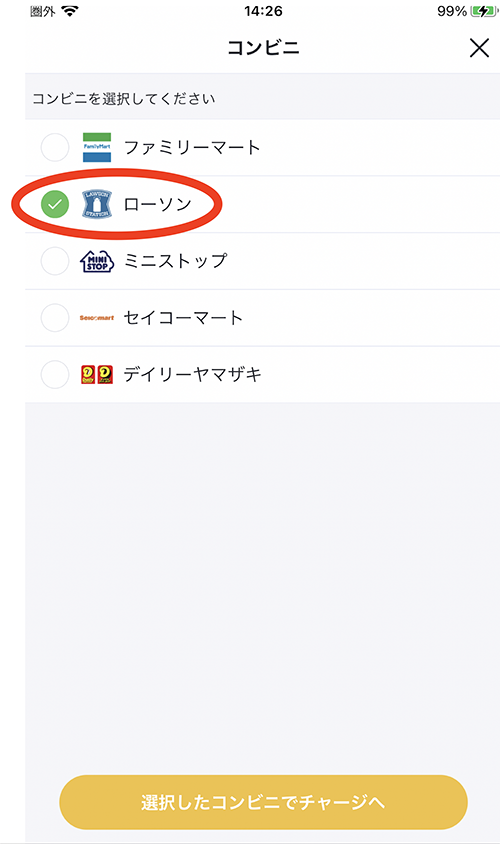Click the FamilyMart logo icon
This screenshot has width=500, height=844.
point(97,147)
